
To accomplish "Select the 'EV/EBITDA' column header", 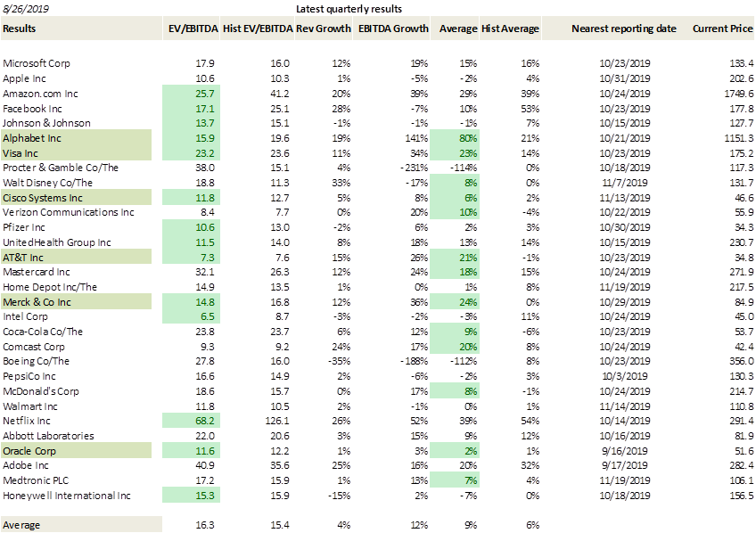I will (x=193, y=29).
